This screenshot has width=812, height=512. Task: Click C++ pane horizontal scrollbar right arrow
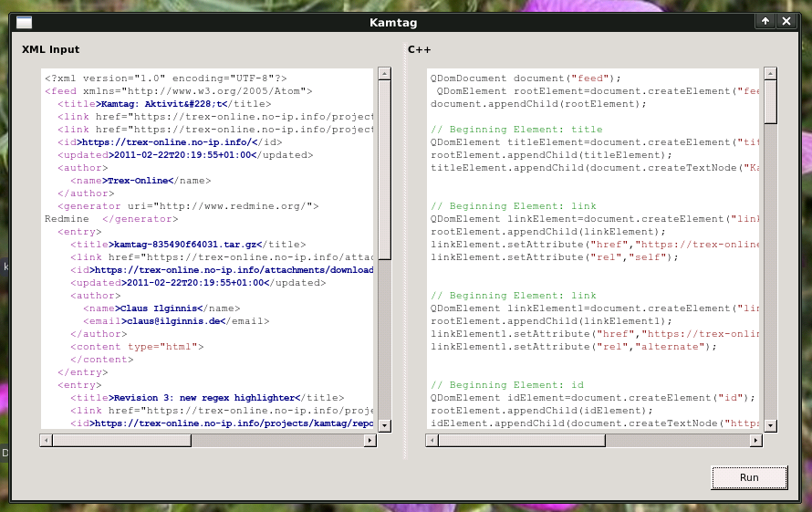point(756,441)
